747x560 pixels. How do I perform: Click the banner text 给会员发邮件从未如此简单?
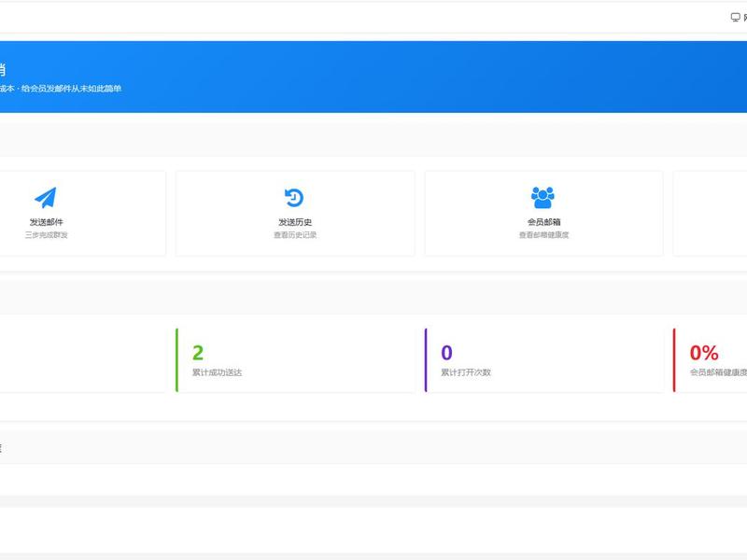(71, 89)
